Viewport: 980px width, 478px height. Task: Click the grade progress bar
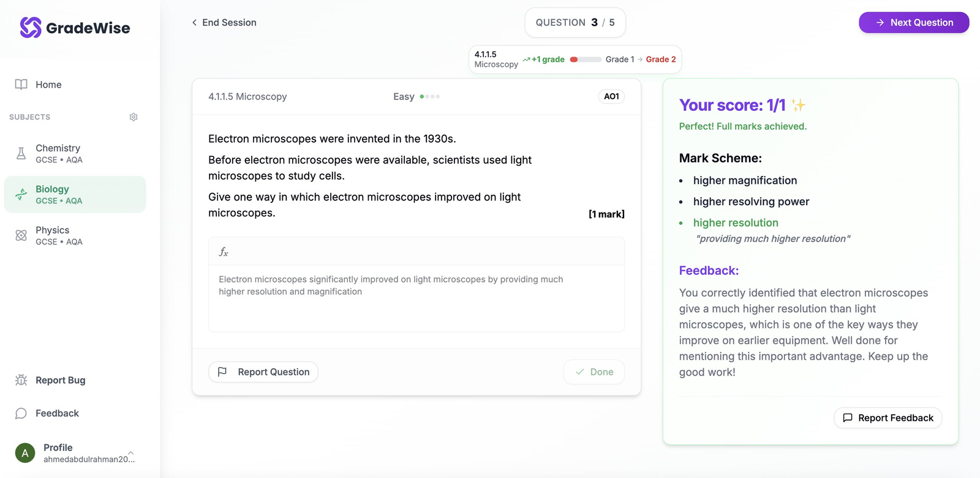coord(586,59)
